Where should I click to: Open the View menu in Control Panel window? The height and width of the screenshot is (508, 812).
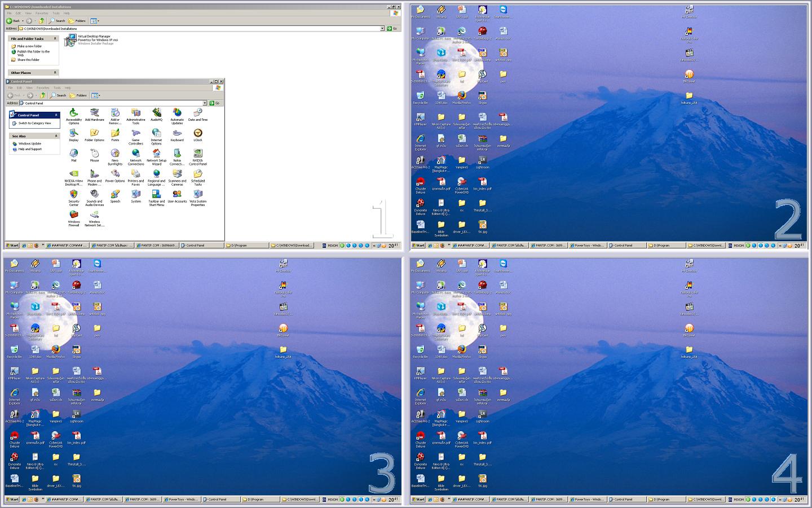29,88
